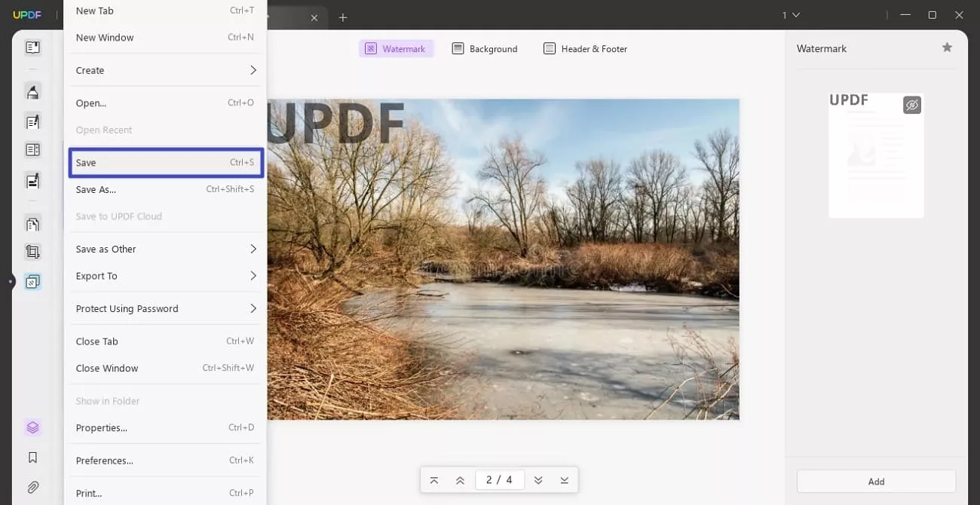Switch to the Header & Footer tab
This screenshot has height=505, width=980.
[x=585, y=49]
